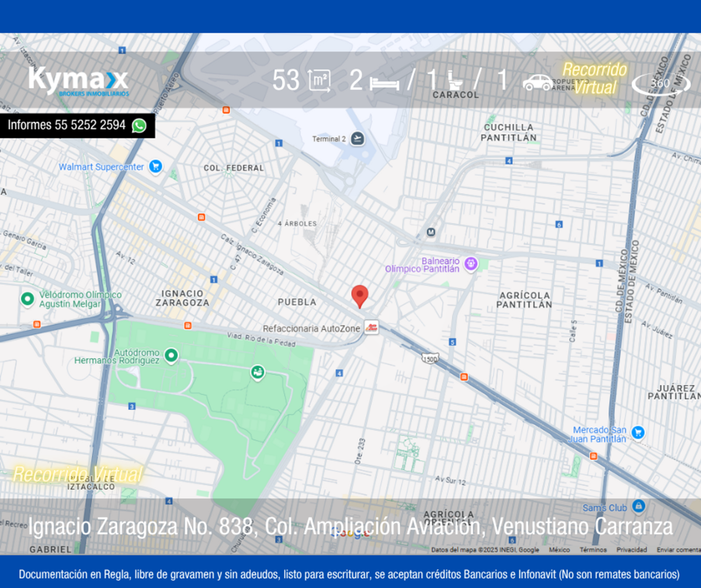Select the green icon inside the Autódromo park
Screen dimensions: 701x588
click(256, 372)
